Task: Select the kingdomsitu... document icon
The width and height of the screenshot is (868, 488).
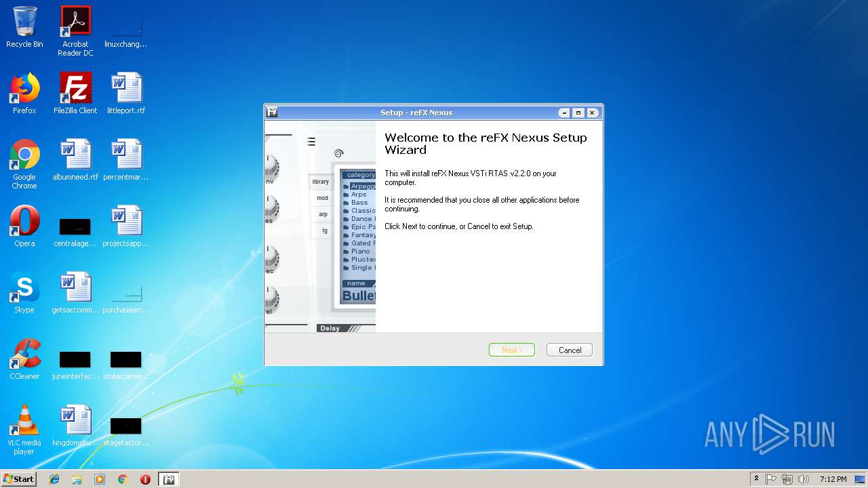Action: click(75, 426)
